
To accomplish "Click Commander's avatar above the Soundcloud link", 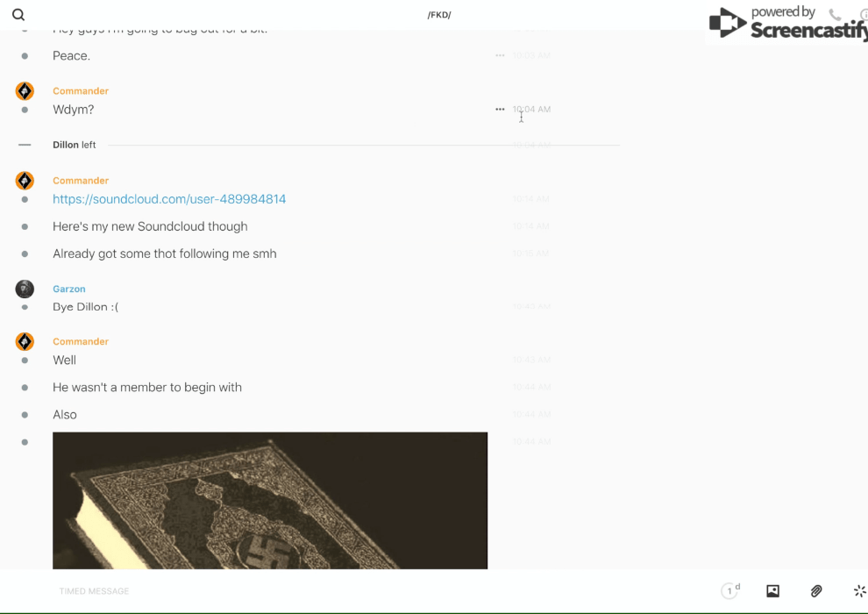I will pyautogui.click(x=25, y=181).
